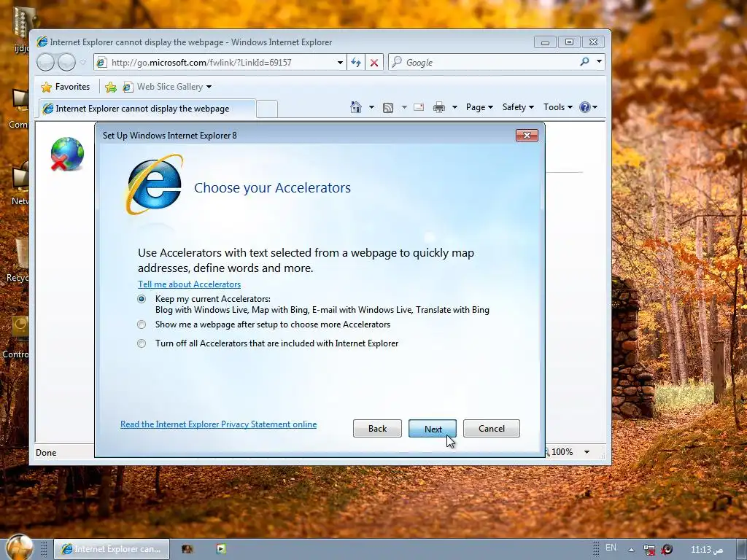Open the Tools menu
747x560 pixels.
tap(558, 107)
